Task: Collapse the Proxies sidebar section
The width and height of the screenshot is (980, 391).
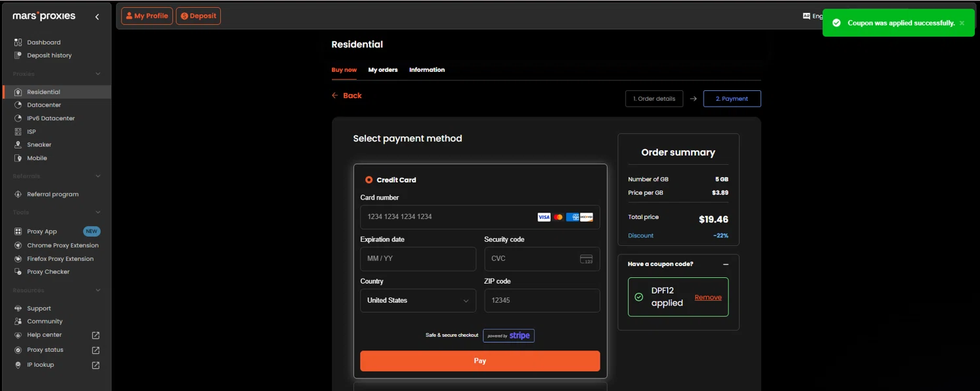Action: [98, 74]
